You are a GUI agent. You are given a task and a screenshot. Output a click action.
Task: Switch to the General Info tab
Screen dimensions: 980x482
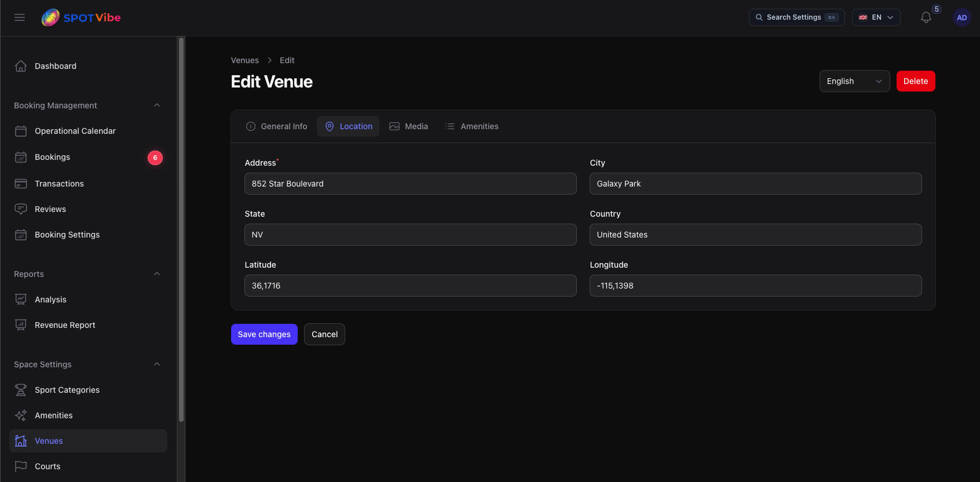coord(277,126)
